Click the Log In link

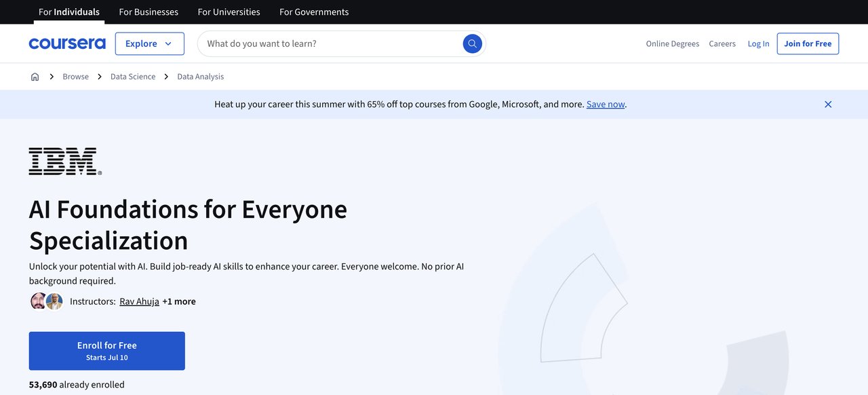[x=758, y=43]
